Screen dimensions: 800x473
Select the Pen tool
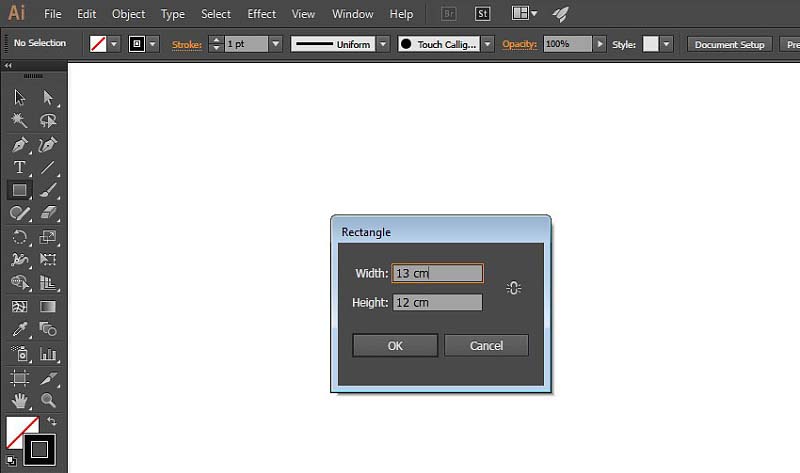(x=19, y=145)
